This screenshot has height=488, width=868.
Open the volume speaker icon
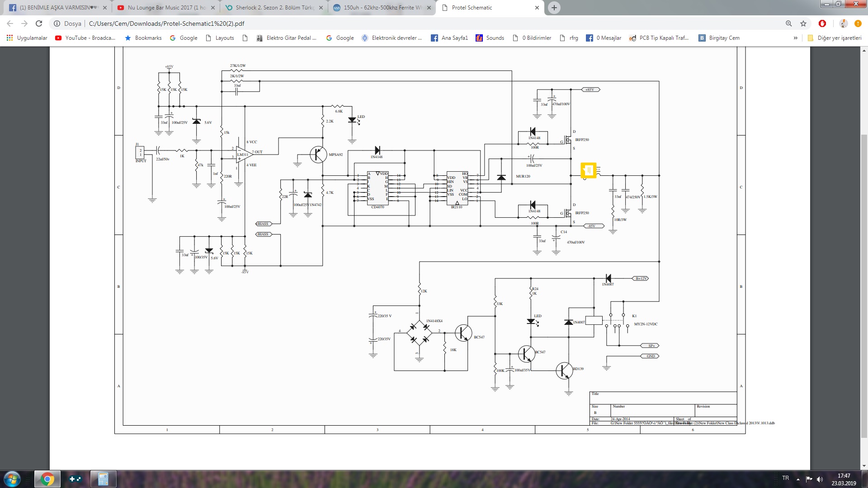point(820,479)
